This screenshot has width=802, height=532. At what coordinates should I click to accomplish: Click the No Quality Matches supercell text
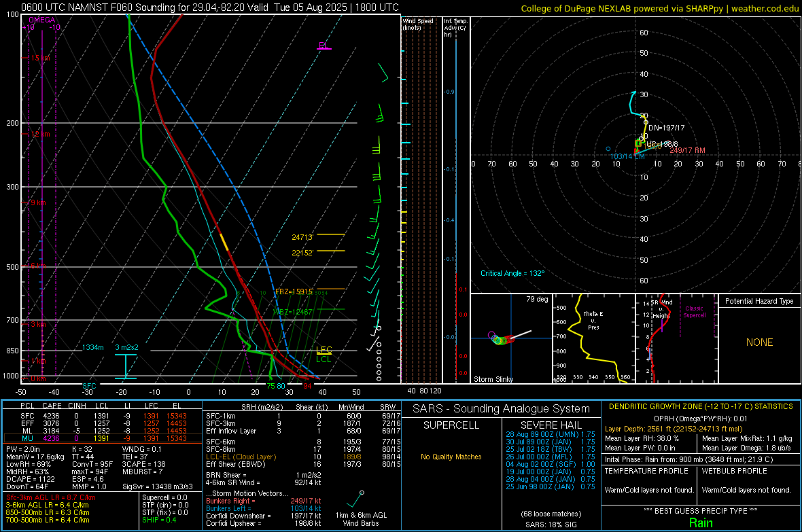(451, 457)
